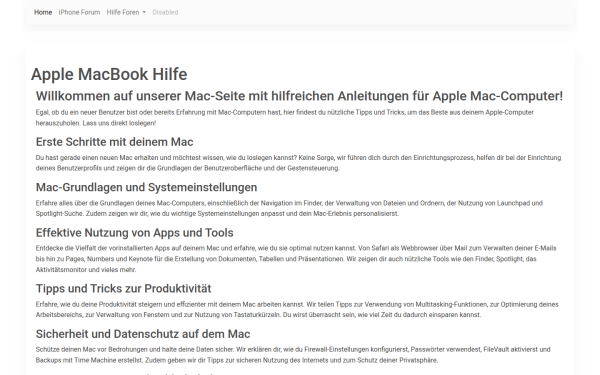600x375 pixels.
Task: Click paragraph starting 'Erfahre, wie du deine Produktivität'
Action: click(297, 310)
